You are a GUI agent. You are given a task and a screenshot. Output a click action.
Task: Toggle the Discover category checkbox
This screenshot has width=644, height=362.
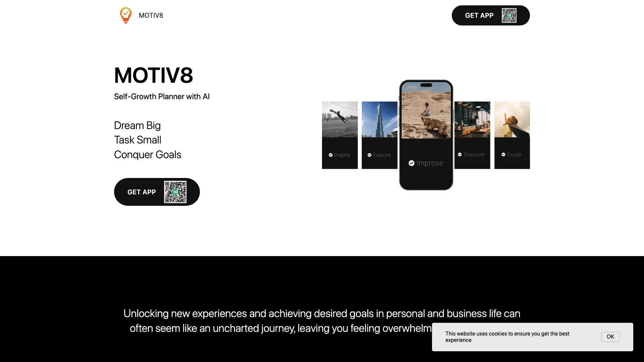click(x=460, y=154)
